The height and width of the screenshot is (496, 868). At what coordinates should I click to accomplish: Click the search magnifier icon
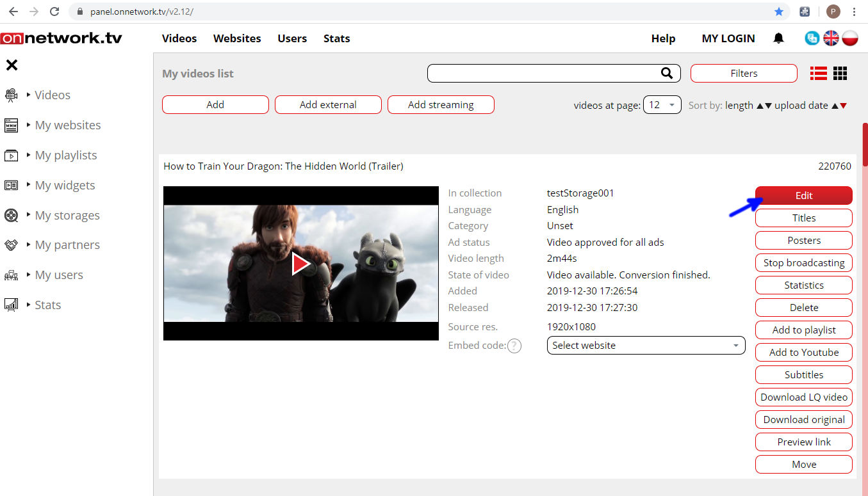[667, 73]
